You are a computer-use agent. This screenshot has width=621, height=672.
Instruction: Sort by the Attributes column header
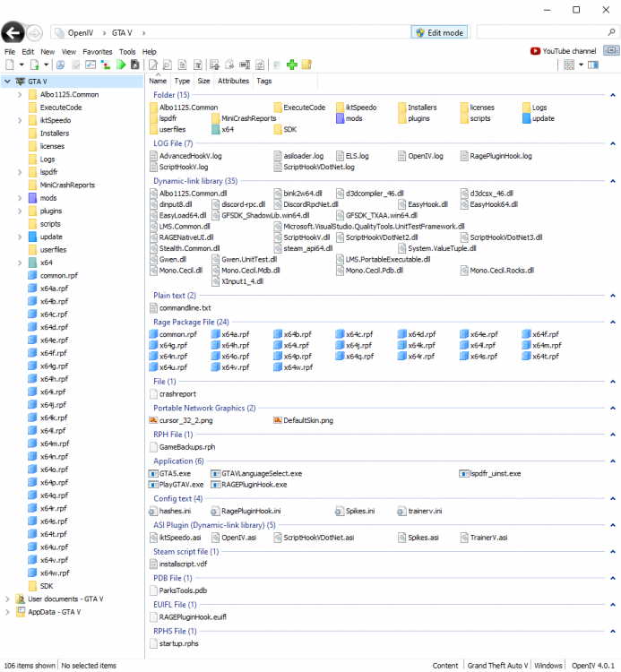point(233,81)
